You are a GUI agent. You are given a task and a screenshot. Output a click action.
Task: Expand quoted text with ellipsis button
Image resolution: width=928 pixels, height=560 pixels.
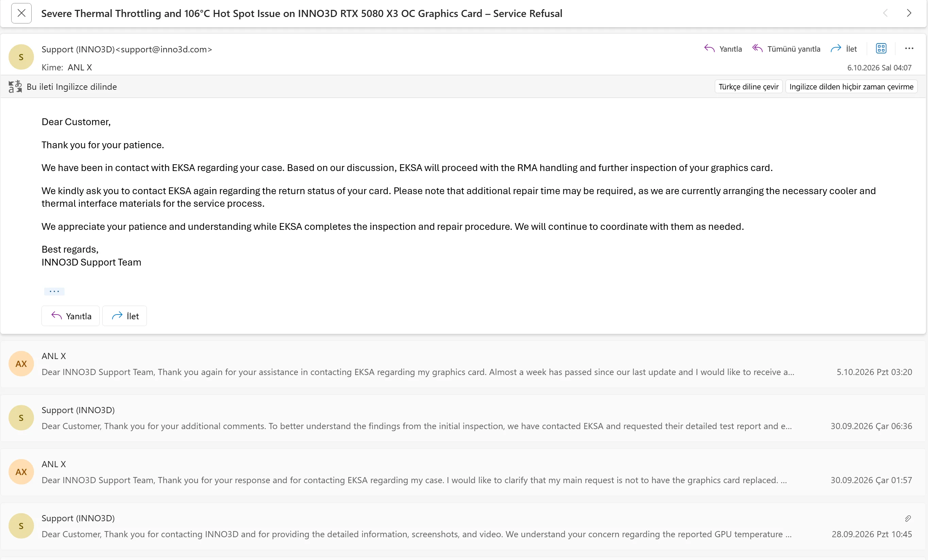click(x=54, y=291)
